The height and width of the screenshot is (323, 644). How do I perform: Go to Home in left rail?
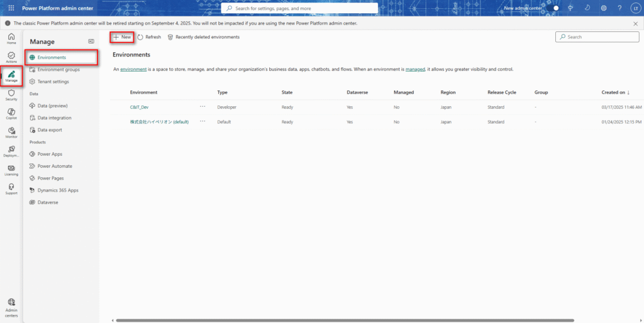(11, 39)
